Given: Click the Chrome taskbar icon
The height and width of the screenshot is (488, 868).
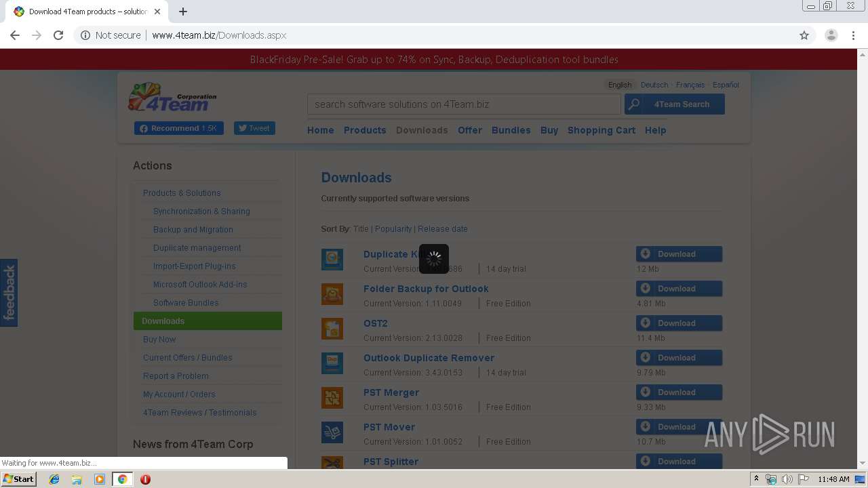Looking at the screenshot, I should click(122, 479).
